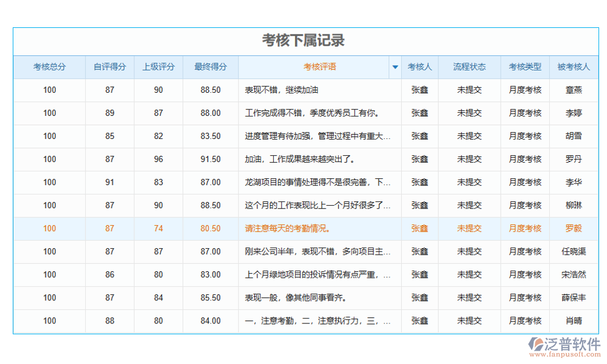Click the 最终得分 column header

(209, 67)
